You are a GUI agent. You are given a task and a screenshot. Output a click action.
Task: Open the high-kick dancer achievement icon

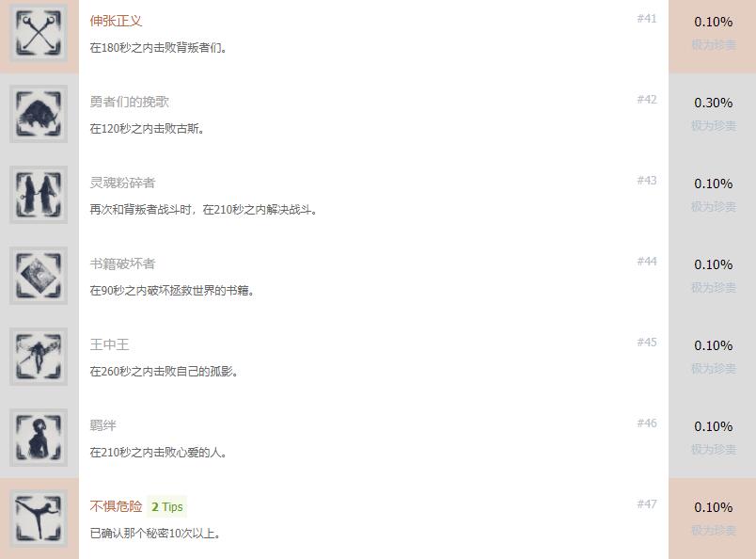[39, 519]
